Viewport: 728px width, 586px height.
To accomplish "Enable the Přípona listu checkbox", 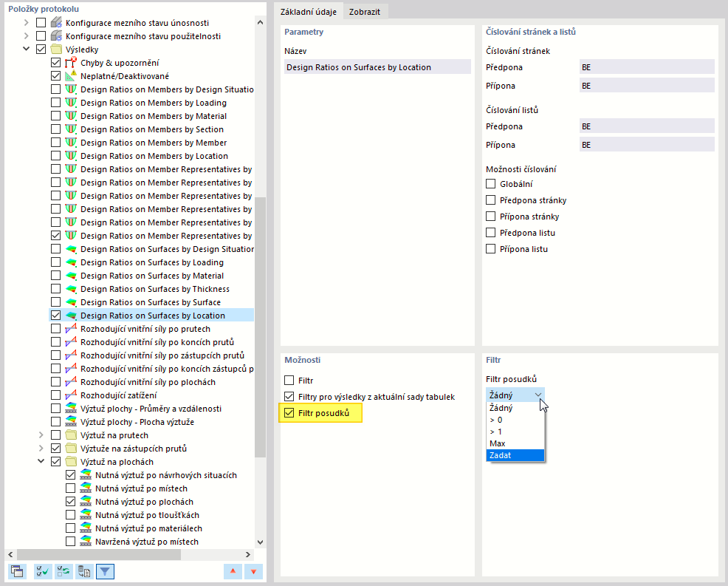I will (x=491, y=248).
